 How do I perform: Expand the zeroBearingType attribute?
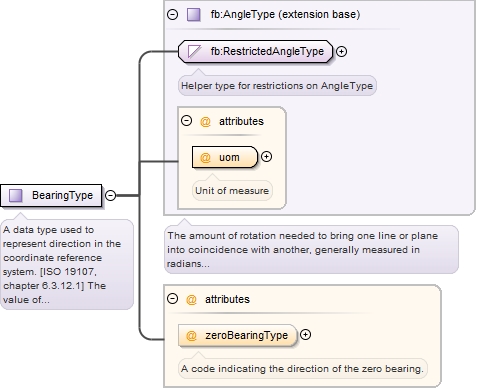pyautogui.click(x=305, y=334)
